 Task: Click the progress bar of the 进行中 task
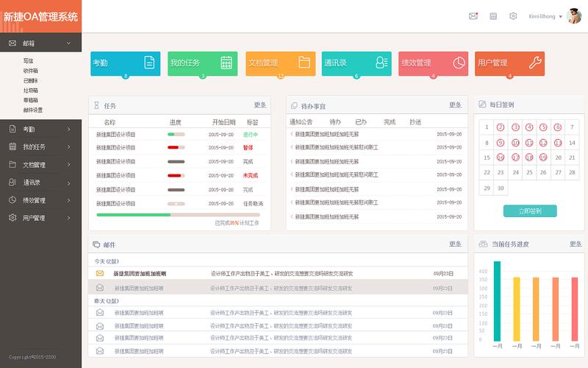click(x=176, y=134)
